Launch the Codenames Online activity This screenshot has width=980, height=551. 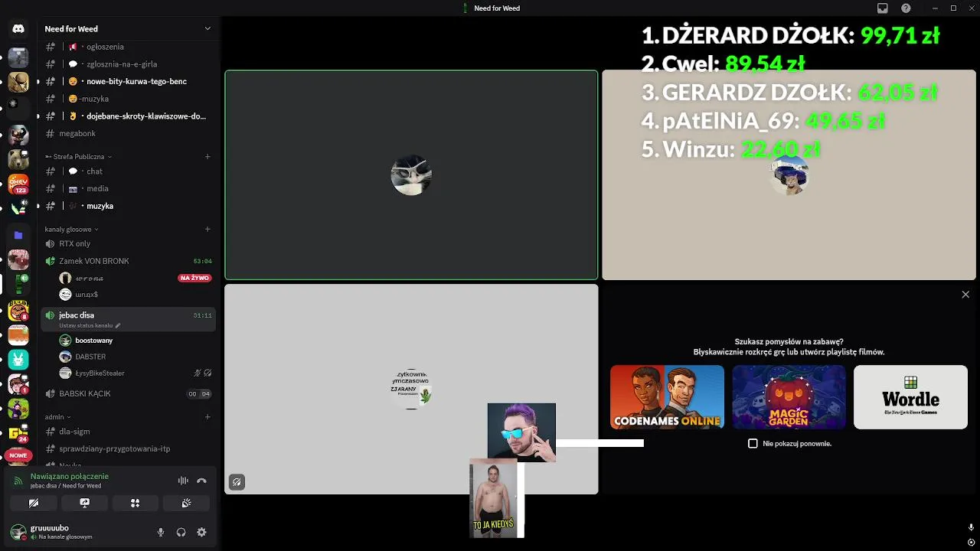[x=667, y=397]
